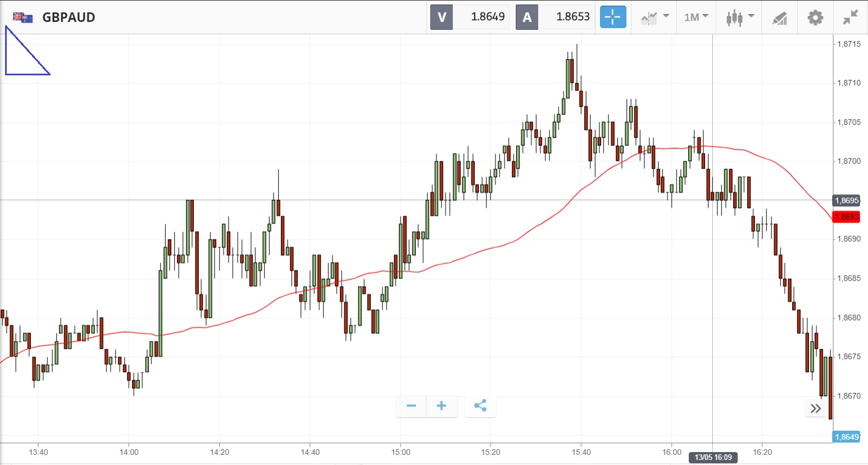The height and width of the screenshot is (465, 868).
Task: Click the 1,8710 price axis label
Action: [849, 83]
